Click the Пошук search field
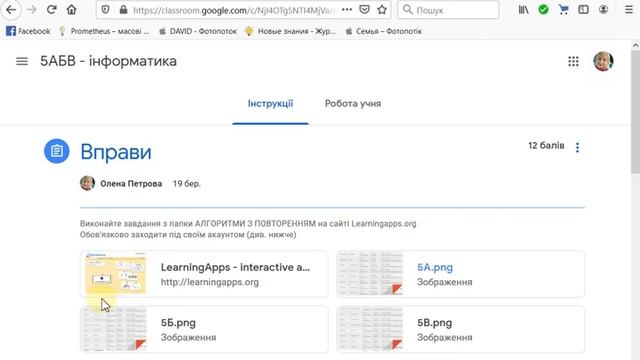The width and height of the screenshot is (640, 360). tap(448, 10)
